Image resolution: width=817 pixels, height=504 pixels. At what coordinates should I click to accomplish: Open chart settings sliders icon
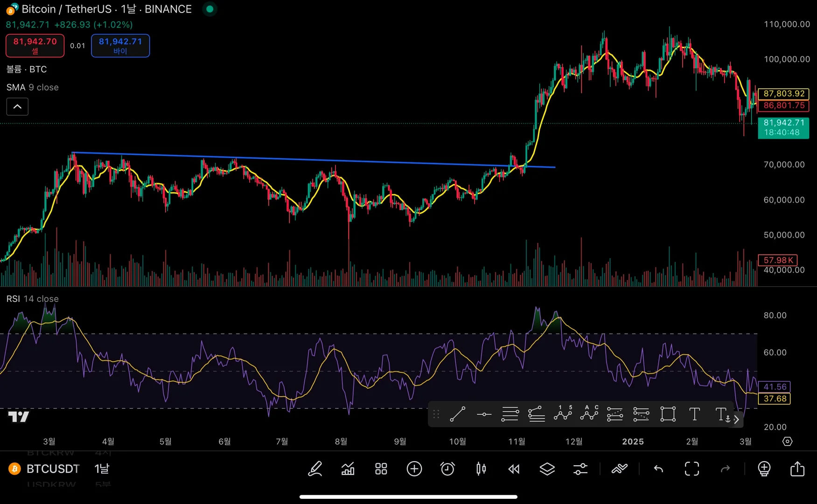click(x=580, y=469)
